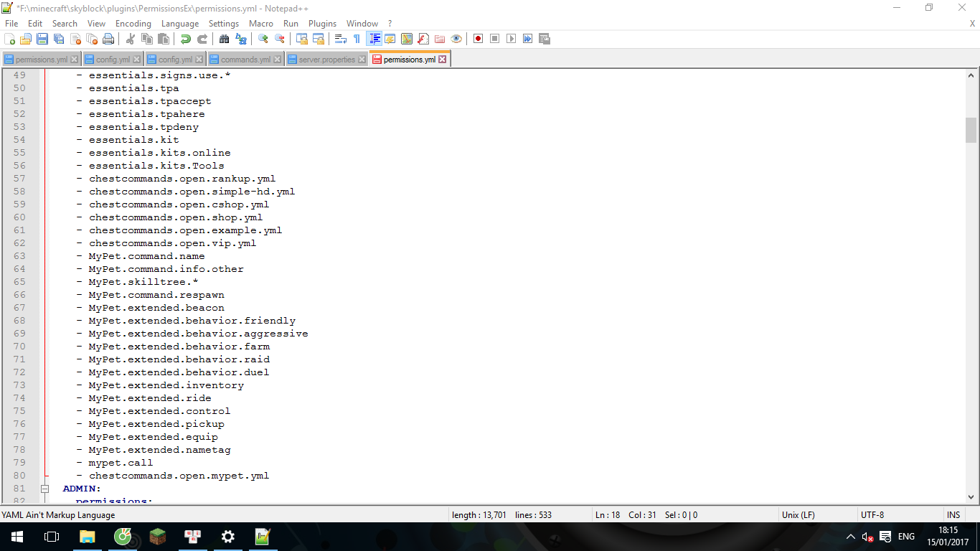The image size is (980, 551).
Task: Click line 'MyPet.extended.beacon'
Action: click(156, 308)
